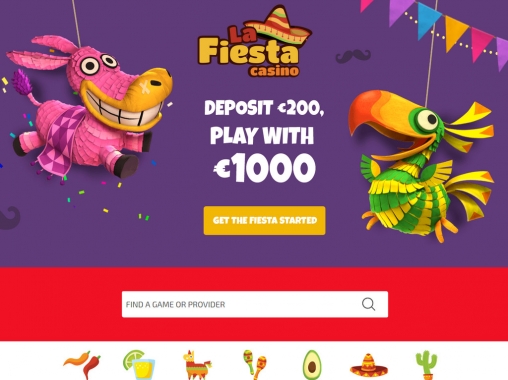Focus the Find a Game or Provider field
The image size is (508, 380).
pos(255,304)
